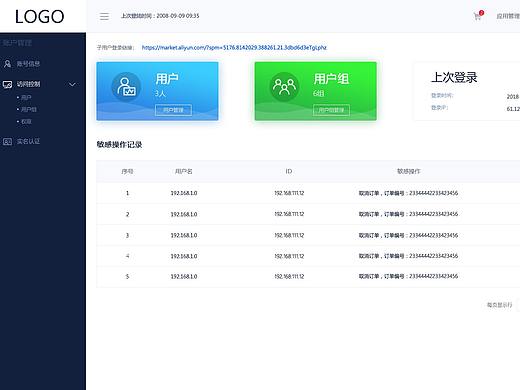The image size is (520, 390).
Task: Click the 用户组管理 button on green card
Action: [x=331, y=110]
